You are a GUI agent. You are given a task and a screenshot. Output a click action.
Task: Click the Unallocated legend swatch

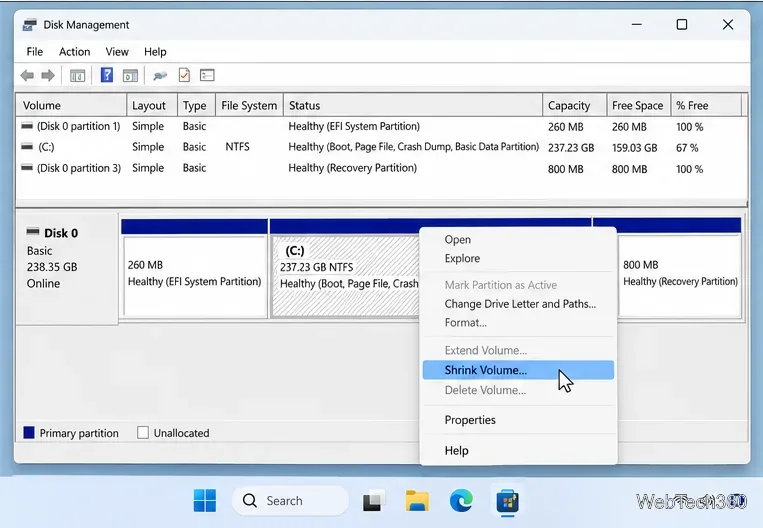coord(143,433)
